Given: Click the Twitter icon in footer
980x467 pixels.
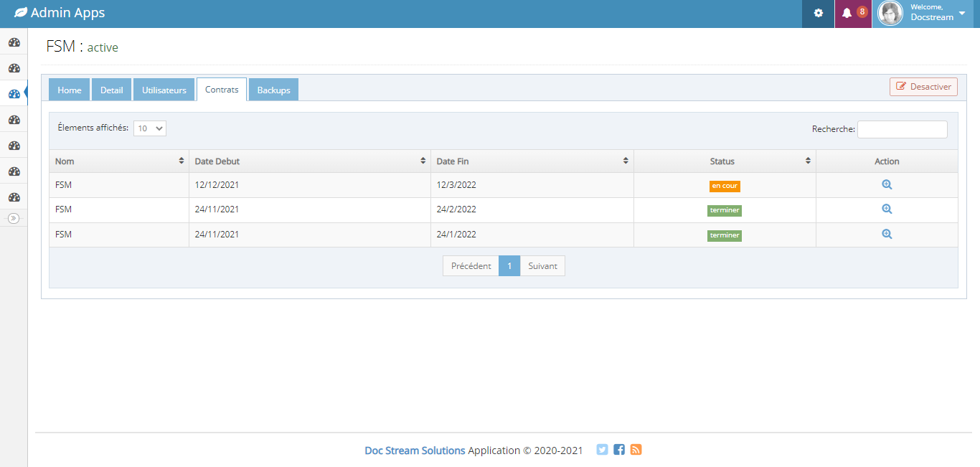Looking at the screenshot, I should click(x=602, y=450).
